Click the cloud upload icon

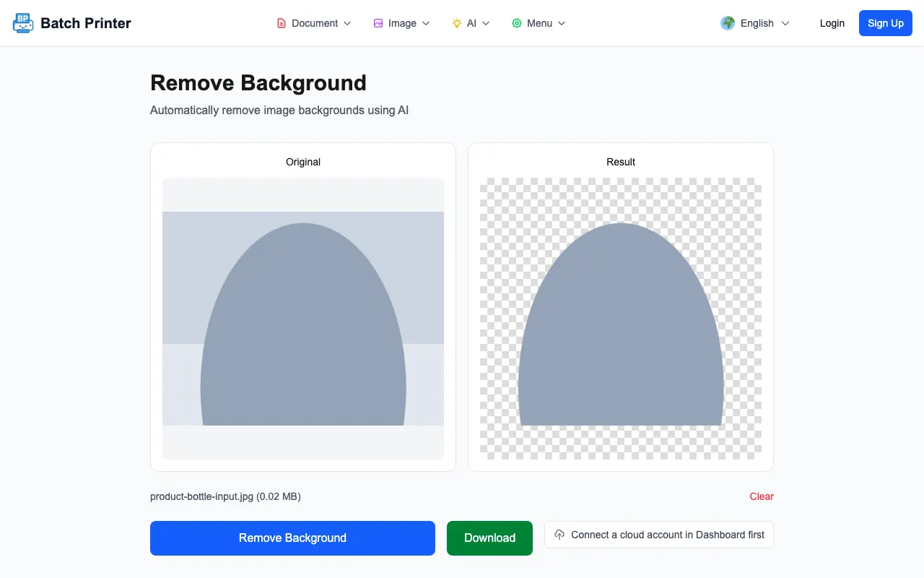559,535
